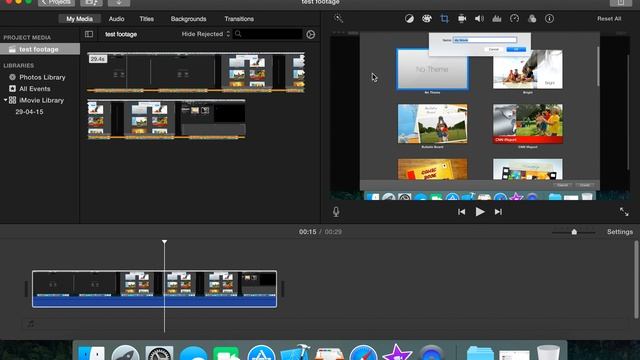Image resolution: width=640 pixels, height=360 pixels.
Task: Open Safari compass icon in the Dock
Action: coord(363,353)
